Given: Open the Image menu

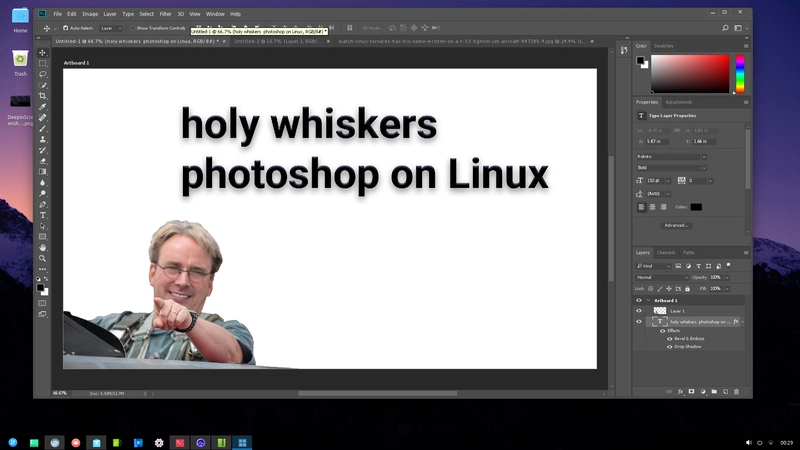Looking at the screenshot, I should click(x=90, y=14).
